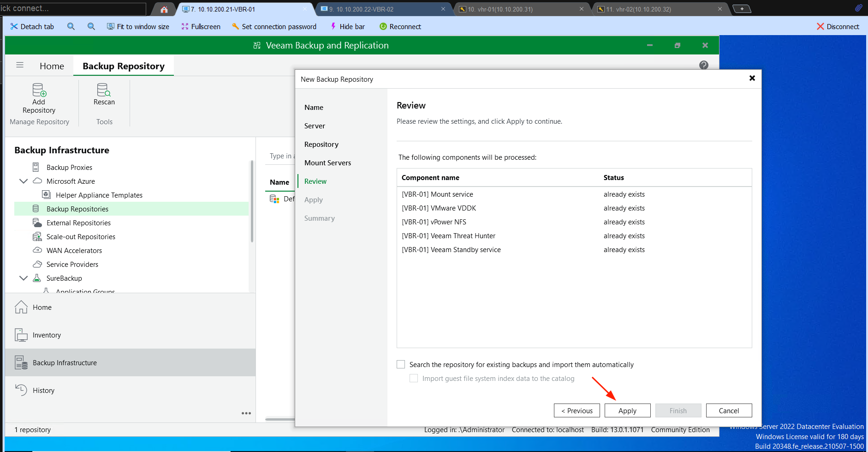Click the External Repositories icon
Screen dimensions: 868x452
[x=37, y=223]
